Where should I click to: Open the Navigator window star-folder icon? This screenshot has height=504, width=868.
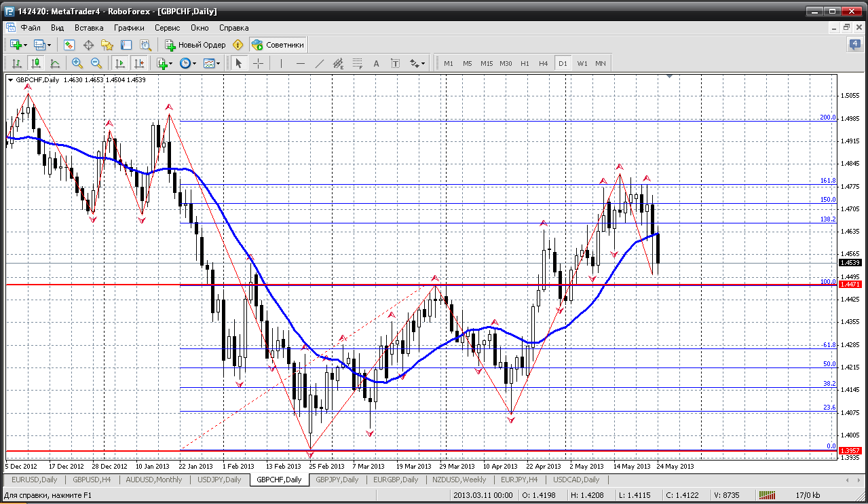pyautogui.click(x=107, y=45)
